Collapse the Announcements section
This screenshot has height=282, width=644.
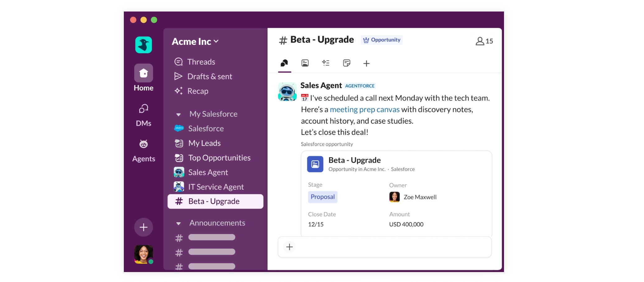pyautogui.click(x=178, y=223)
